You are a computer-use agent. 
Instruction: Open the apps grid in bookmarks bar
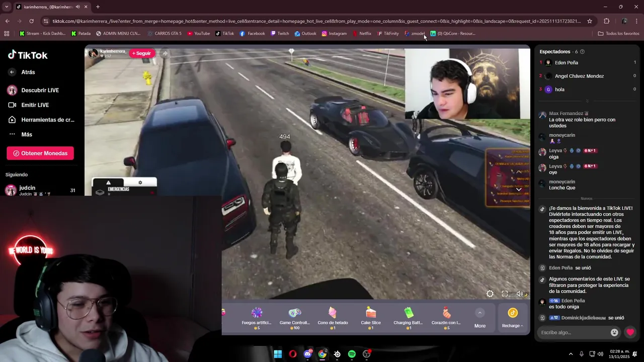pos(7,34)
